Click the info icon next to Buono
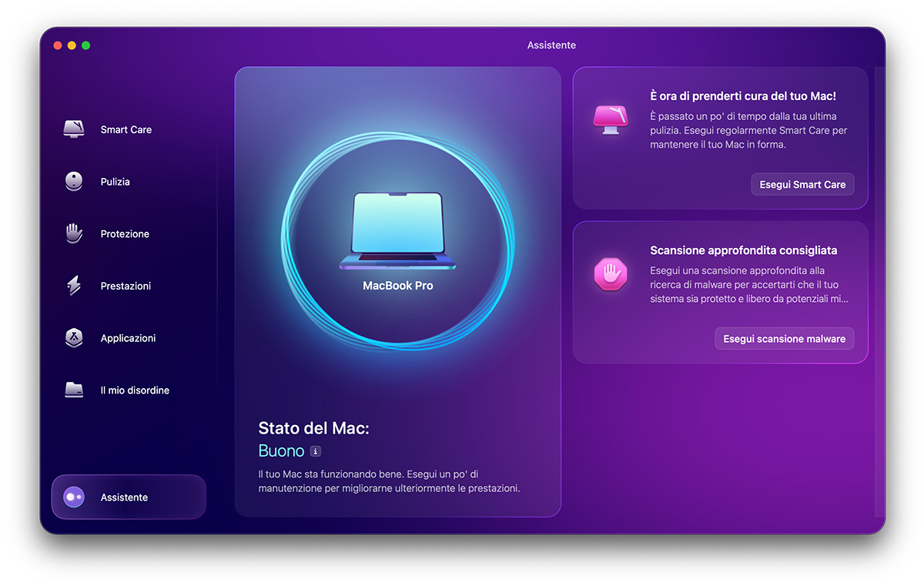This screenshot has width=924, height=586. pos(315,451)
